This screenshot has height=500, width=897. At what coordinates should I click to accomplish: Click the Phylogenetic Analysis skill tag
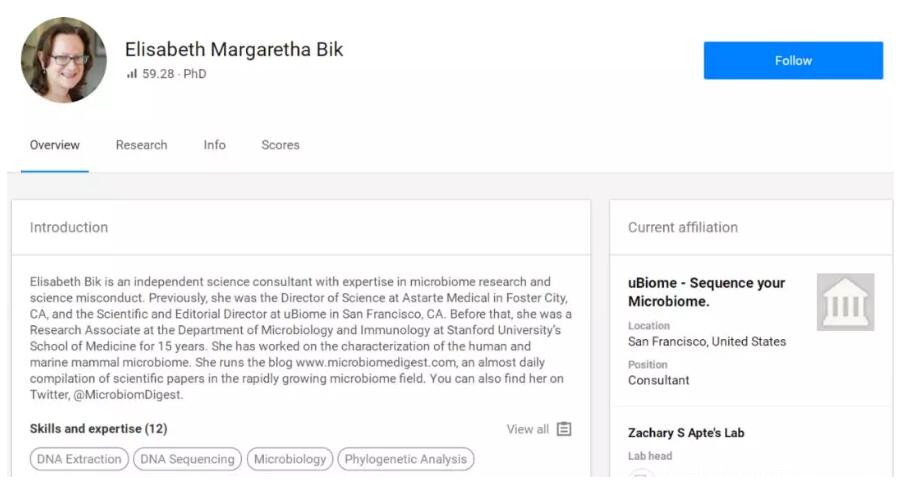click(x=405, y=459)
